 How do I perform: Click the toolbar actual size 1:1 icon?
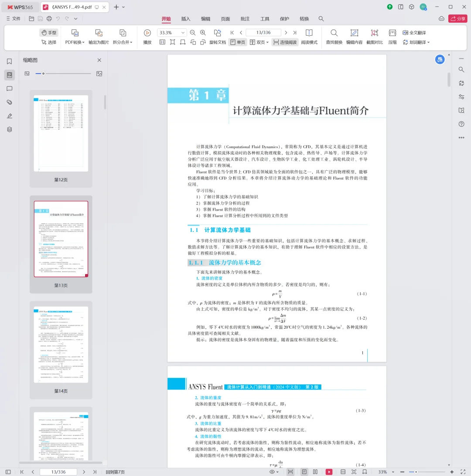click(163, 42)
